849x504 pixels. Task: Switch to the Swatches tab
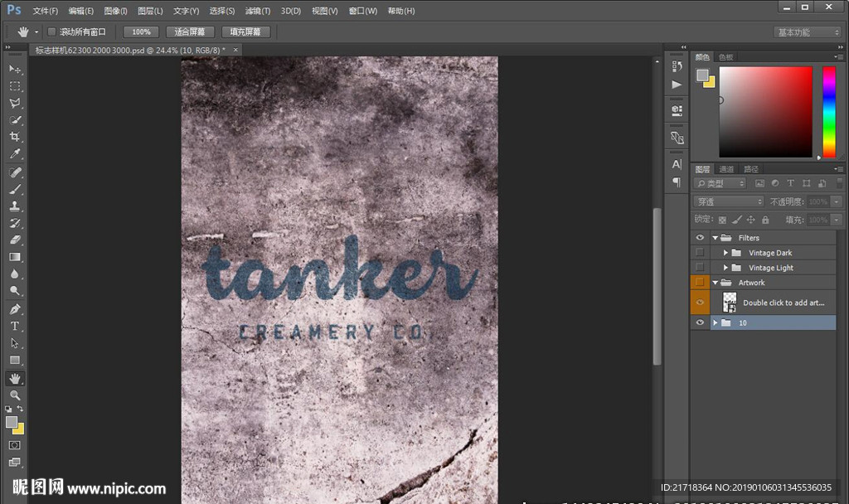(725, 57)
